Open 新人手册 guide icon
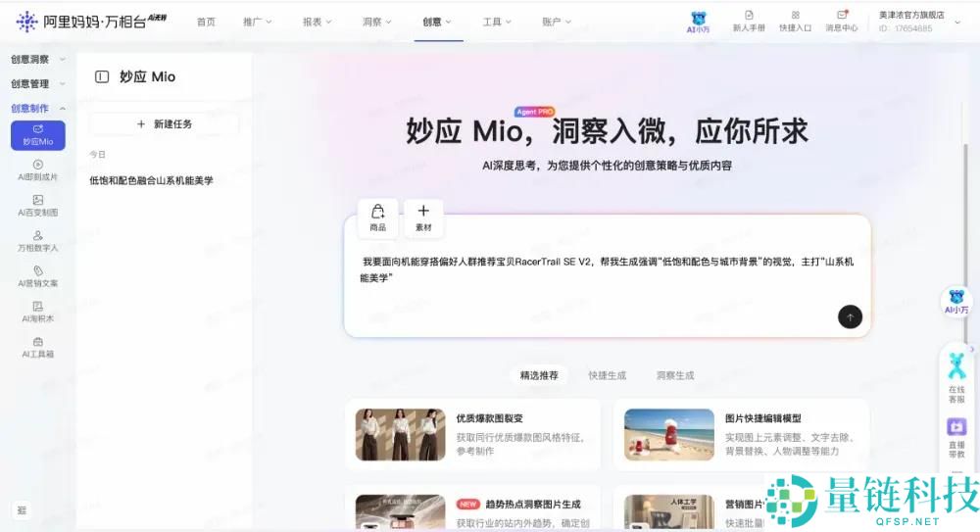The width and height of the screenshot is (980, 532). click(x=749, y=22)
